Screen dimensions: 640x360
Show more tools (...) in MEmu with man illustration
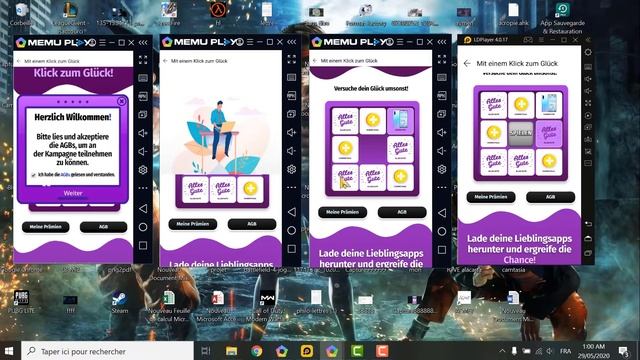(x=291, y=187)
